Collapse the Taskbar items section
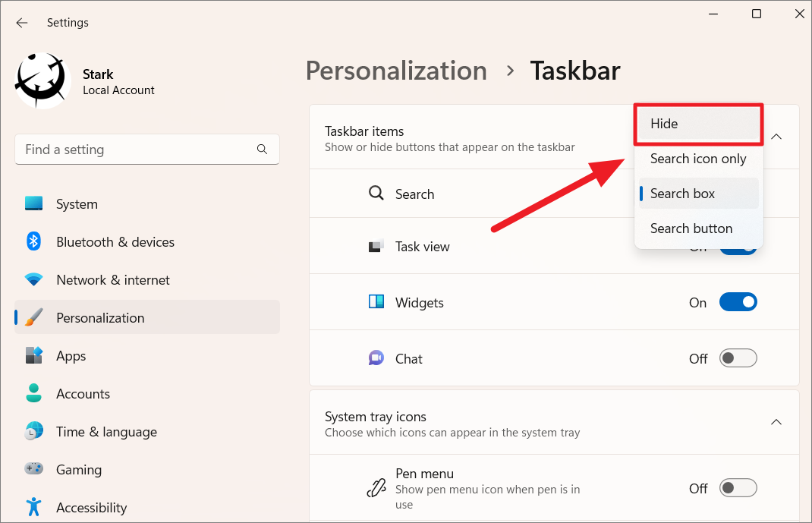This screenshot has width=812, height=523. coord(776,137)
